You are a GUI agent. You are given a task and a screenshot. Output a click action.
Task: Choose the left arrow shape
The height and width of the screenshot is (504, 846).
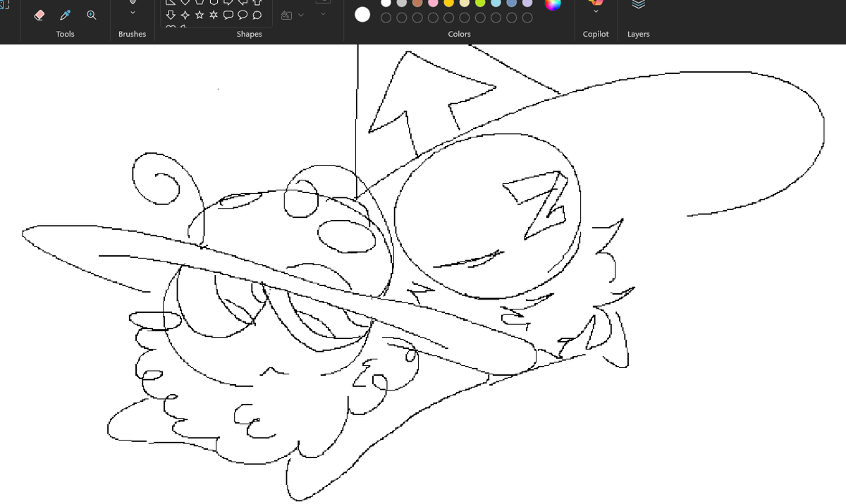243,2
